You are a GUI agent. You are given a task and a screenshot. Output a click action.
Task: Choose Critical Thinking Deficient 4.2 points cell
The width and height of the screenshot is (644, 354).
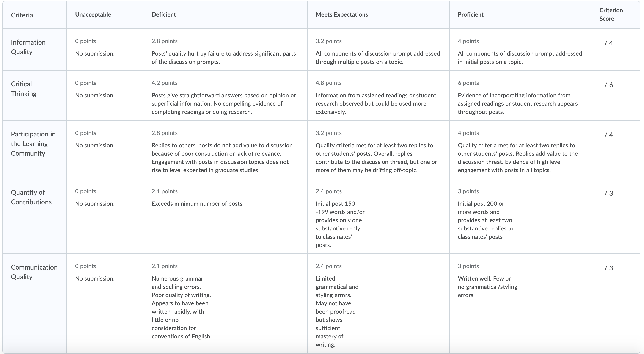point(225,96)
